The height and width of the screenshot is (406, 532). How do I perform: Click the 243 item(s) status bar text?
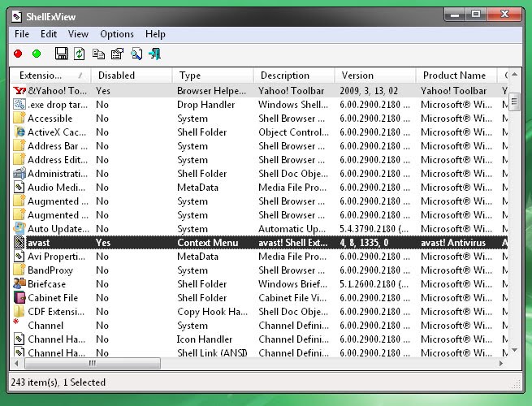[x=58, y=382]
